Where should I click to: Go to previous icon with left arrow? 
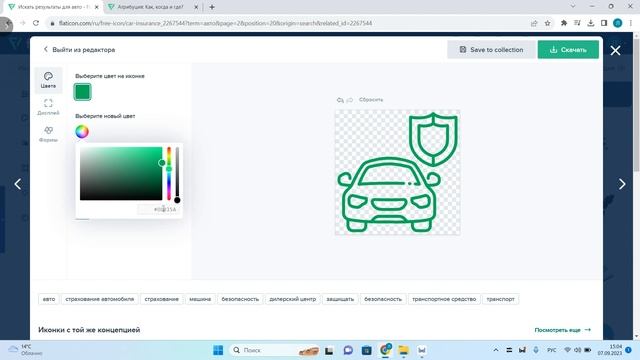pyautogui.click(x=18, y=184)
